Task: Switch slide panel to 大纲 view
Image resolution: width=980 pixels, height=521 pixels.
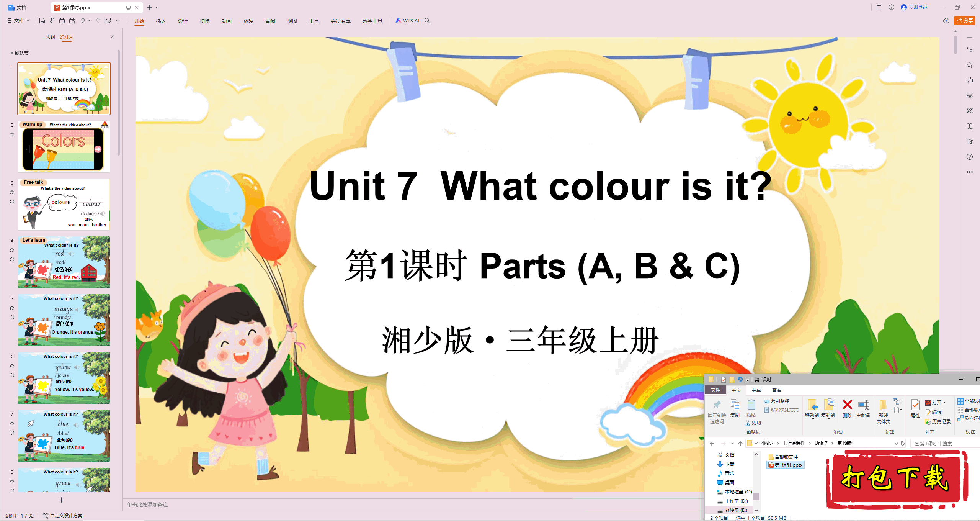Action: (50, 37)
